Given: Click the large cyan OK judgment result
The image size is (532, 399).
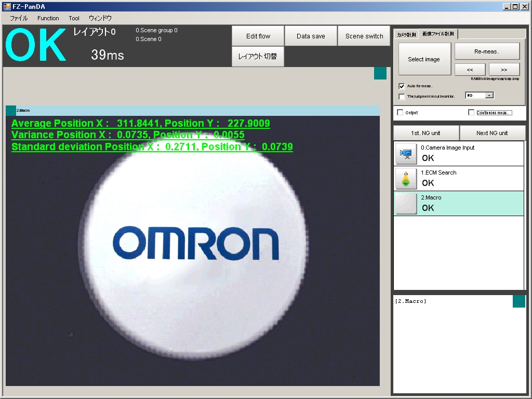Looking at the screenshot, I should (36, 45).
